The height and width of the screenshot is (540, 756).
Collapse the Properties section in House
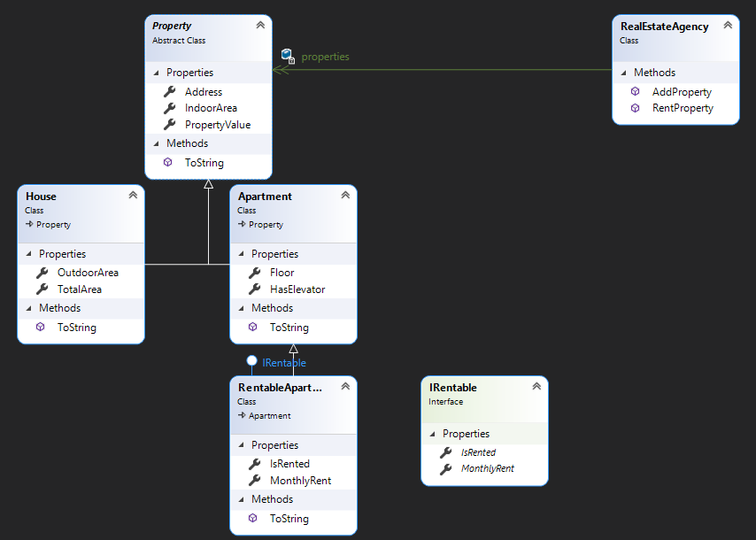coord(29,254)
